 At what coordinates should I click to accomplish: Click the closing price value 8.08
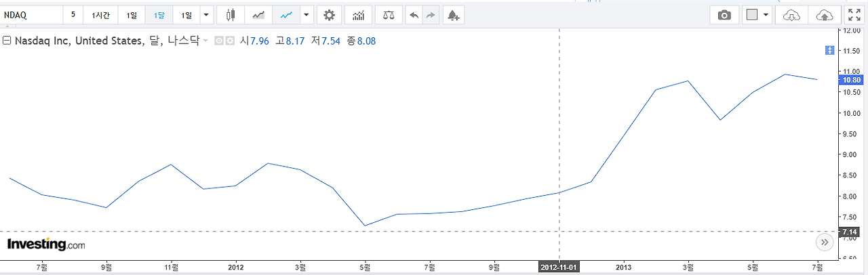[x=366, y=41]
